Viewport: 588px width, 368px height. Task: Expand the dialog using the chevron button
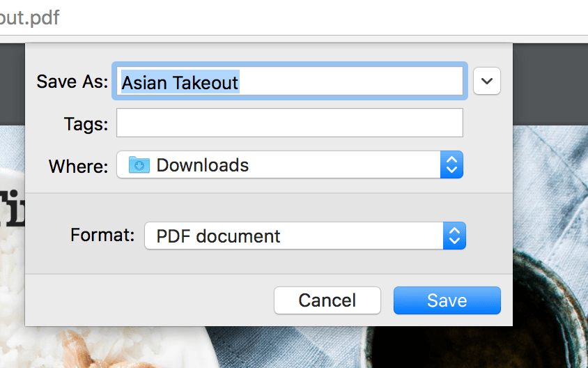coord(487,82)
